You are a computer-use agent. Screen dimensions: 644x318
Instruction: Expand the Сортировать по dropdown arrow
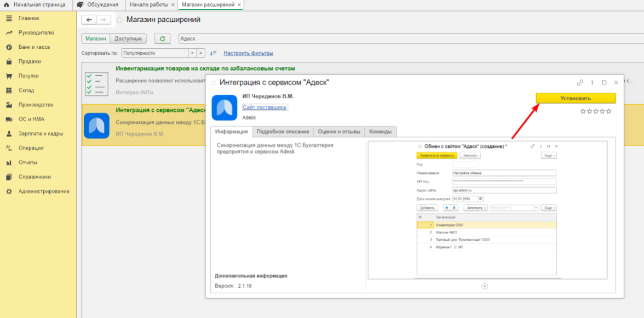pyautogui.click(x=193, y=53)
